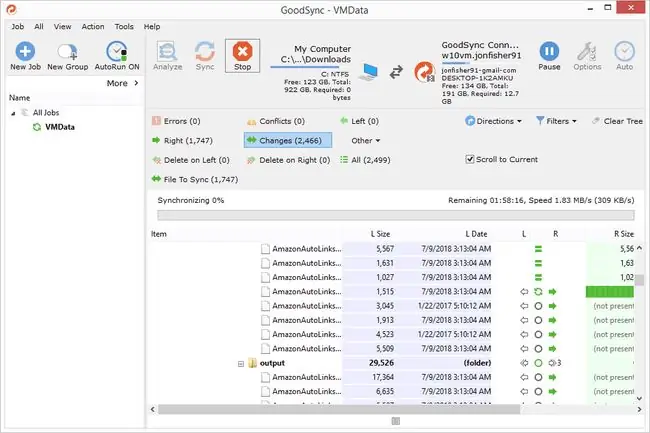Show Delete on Left (0) items
The width and height of the screenshot is (650, 433).
[x=191, y=160]
